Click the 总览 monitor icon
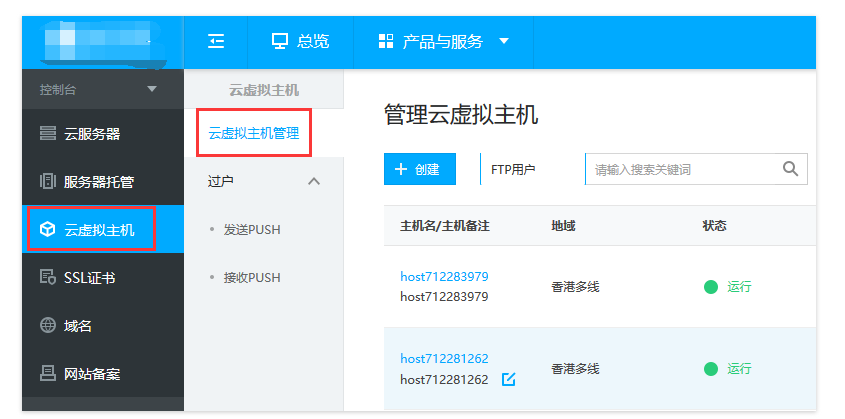 (280, 41)
